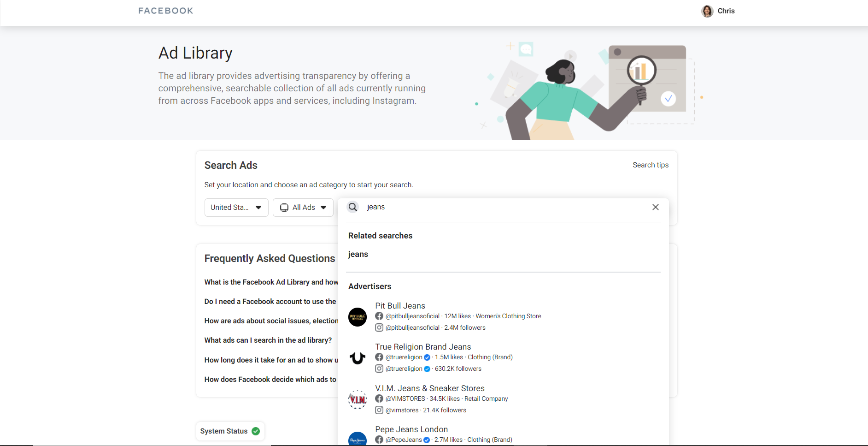Open Chris profile avatar
Screen dimensions: 868x446
(x=707, y=11)
